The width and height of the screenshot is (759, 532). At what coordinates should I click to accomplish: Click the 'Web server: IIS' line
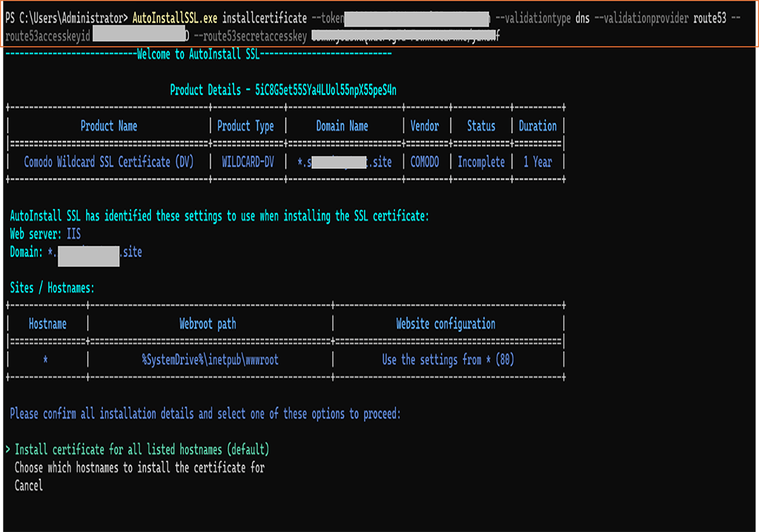45,234
